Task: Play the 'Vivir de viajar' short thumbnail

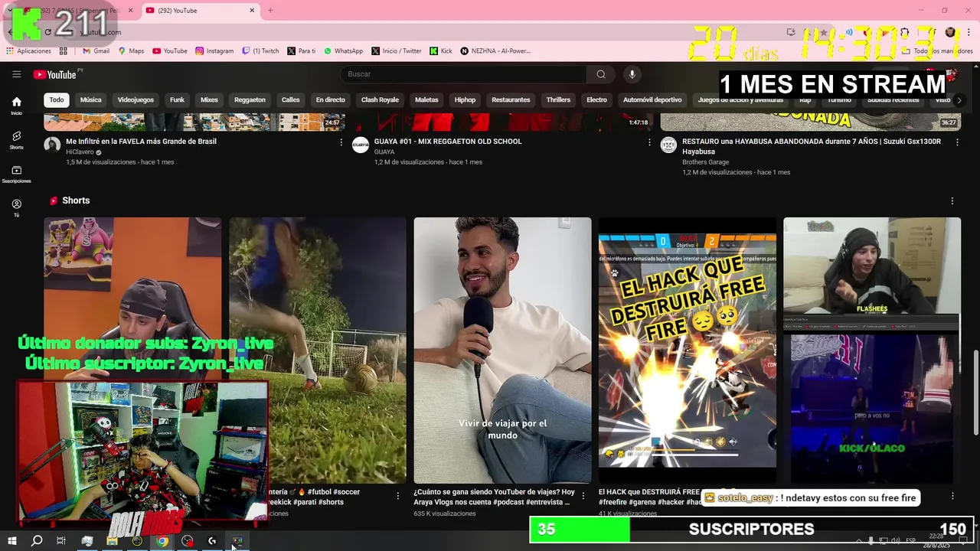Action: [502, 350]
